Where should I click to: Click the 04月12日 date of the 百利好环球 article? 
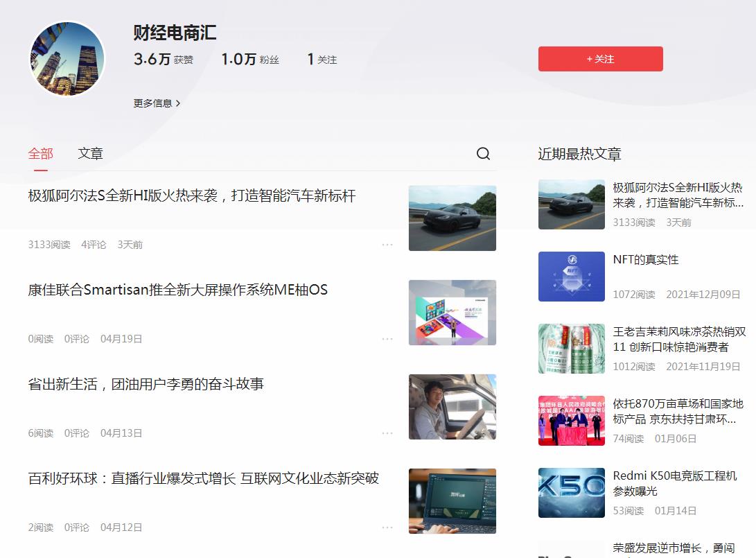pos(121,528)
